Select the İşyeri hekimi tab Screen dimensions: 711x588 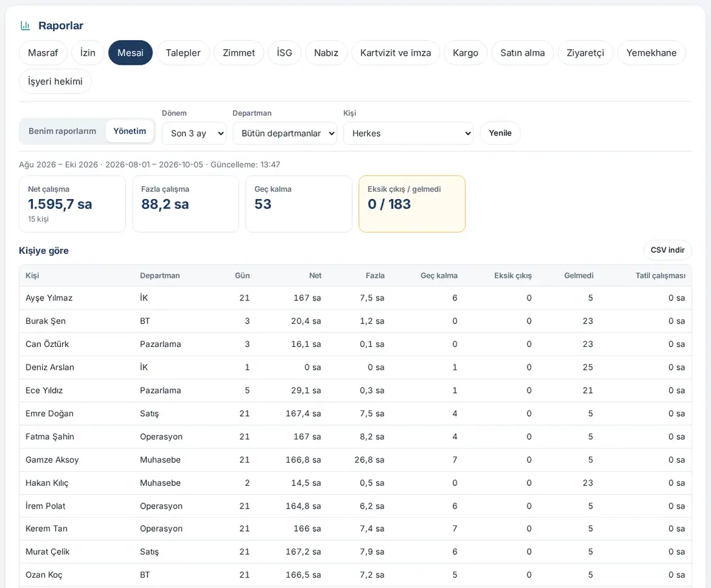pyautogui.click(x=56, y=81)
